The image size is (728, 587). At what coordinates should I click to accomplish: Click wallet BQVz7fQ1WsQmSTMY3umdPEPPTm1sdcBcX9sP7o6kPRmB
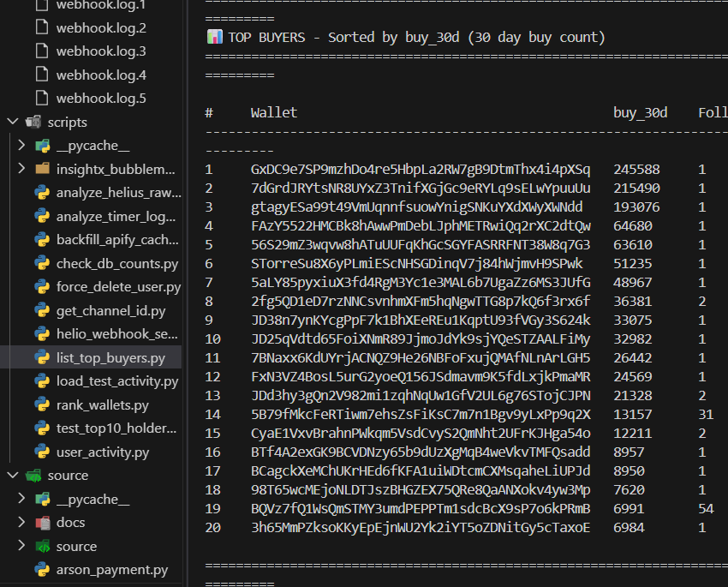point(421,509)
